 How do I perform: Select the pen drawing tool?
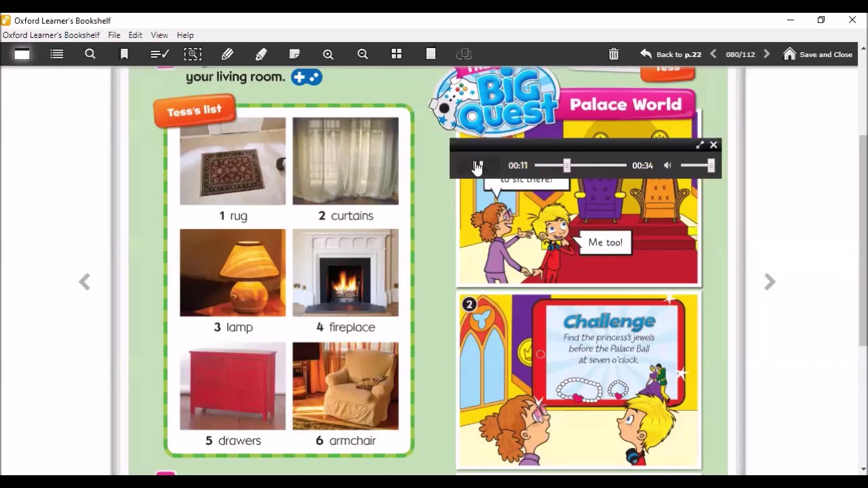click(x=227, y=54)
